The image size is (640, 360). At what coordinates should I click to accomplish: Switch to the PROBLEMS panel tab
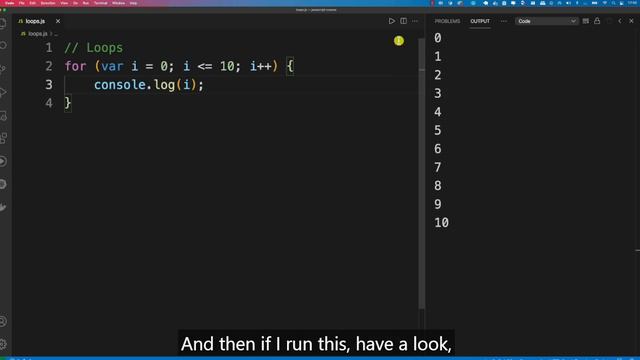coord(447,21)
